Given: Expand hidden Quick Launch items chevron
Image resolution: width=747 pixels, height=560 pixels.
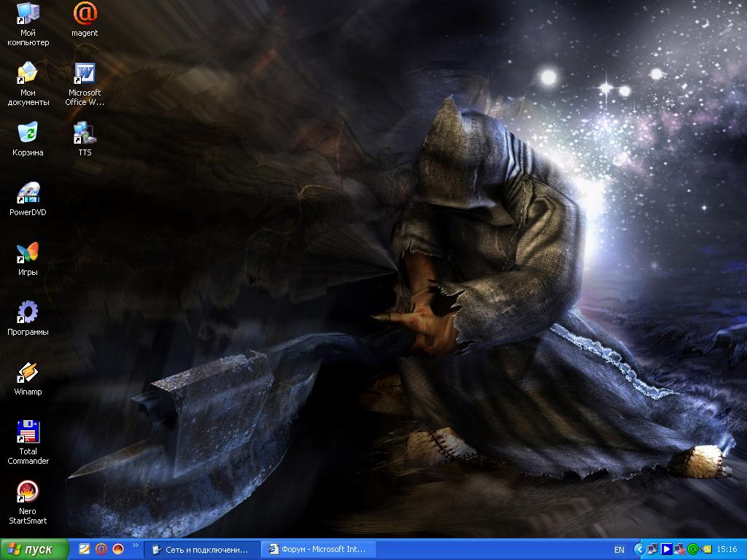Looking at the screenshot, I should (135, 545).
